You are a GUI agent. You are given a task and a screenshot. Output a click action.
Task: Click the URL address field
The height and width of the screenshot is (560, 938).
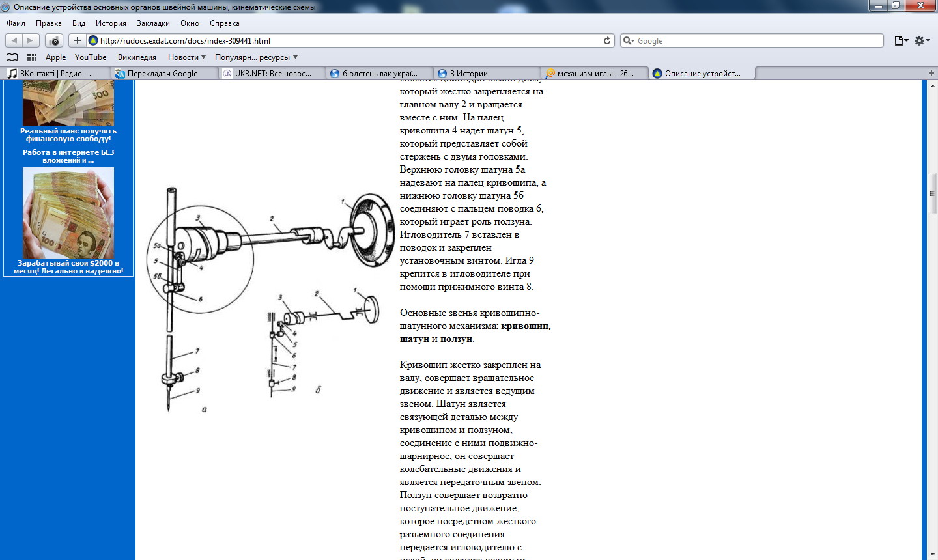click(x=350, y=40)
